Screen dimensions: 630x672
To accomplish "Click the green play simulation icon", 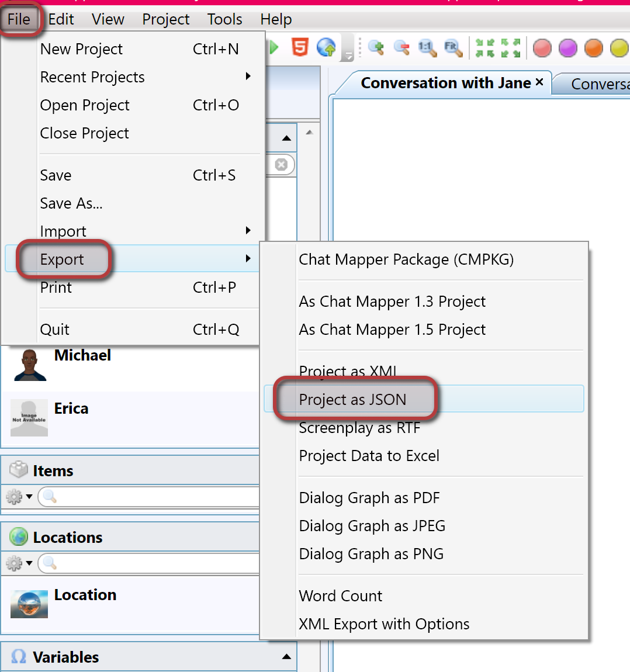I will point(274,47).
